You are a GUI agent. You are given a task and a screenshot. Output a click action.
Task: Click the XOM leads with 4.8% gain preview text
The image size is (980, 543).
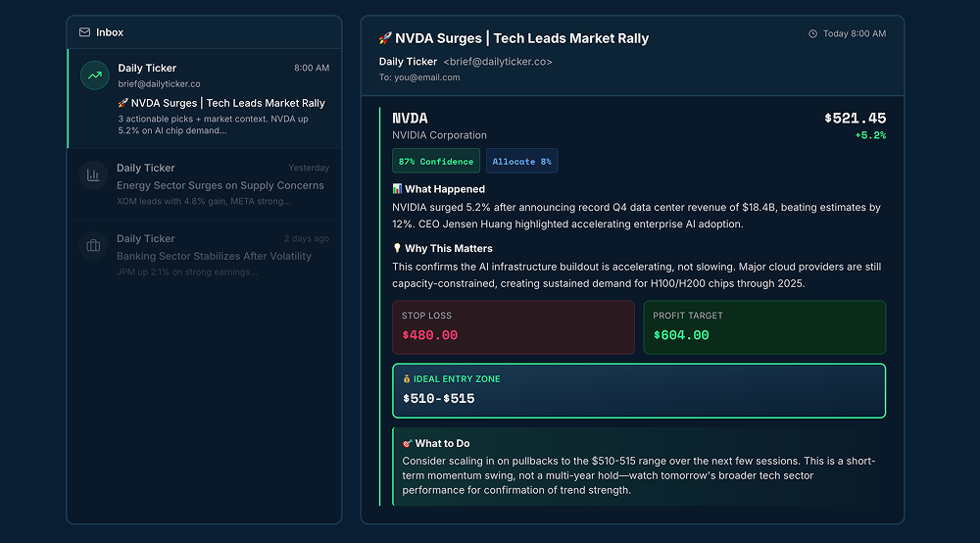click(204, 201)
